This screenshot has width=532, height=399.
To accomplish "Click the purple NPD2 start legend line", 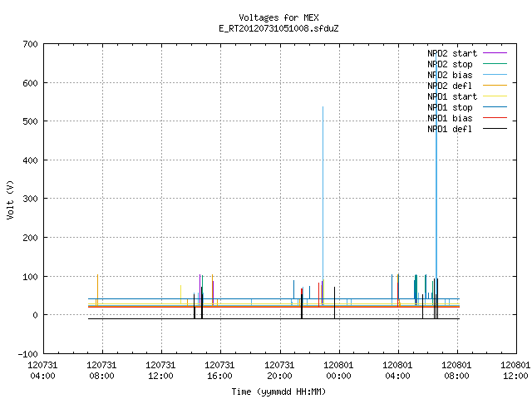I will click(x=495, y=53).
